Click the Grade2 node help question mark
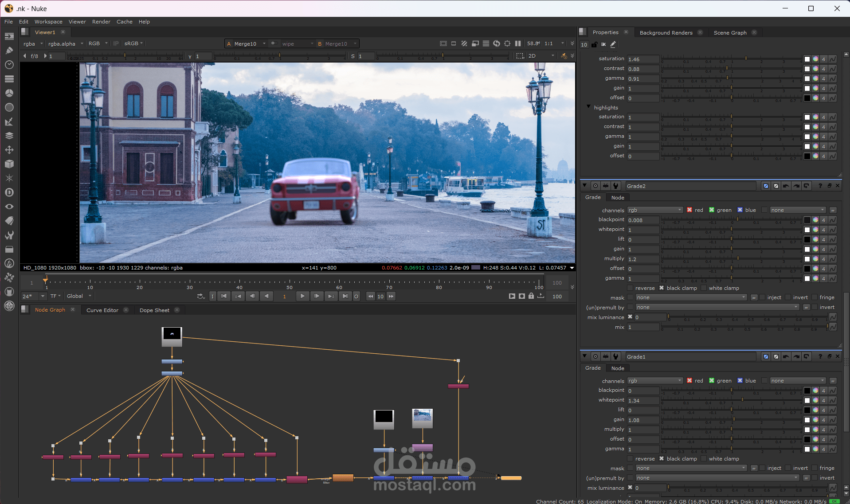Screen dimensions: 850x504 tap(820, 186)
